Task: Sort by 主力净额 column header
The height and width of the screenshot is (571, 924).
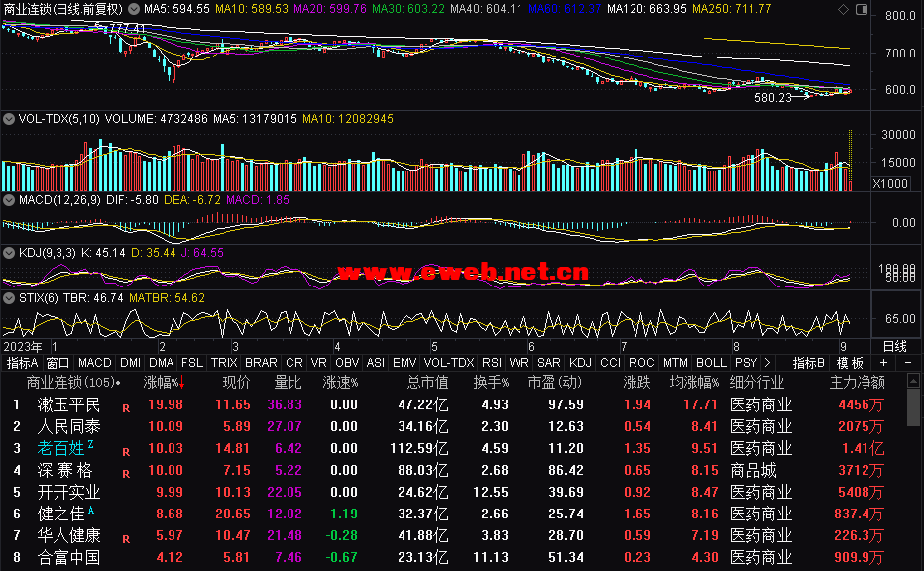Action: (858, 383)
